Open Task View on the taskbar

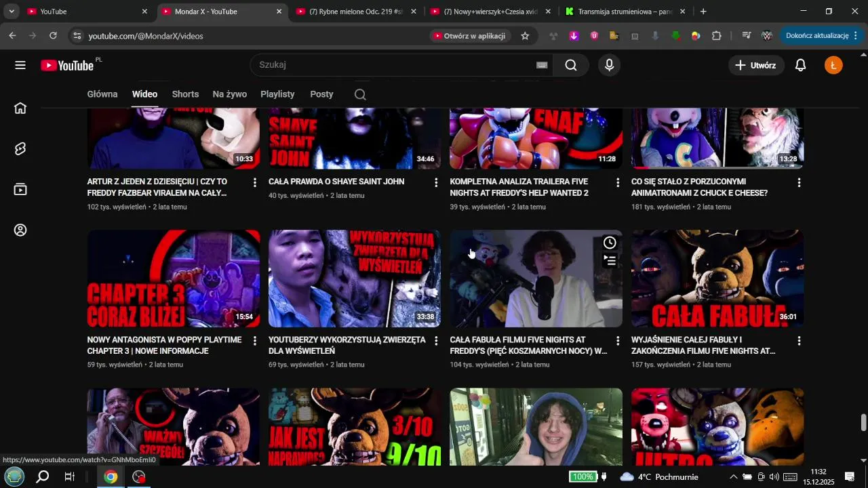coord(69,477)
